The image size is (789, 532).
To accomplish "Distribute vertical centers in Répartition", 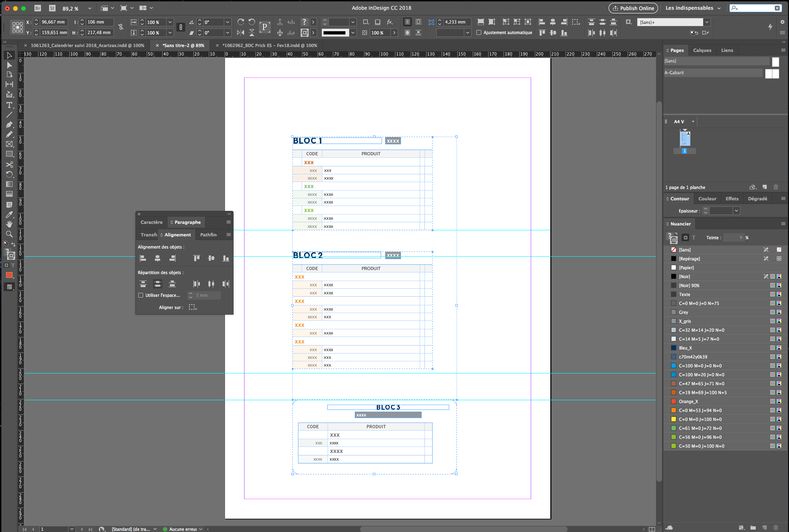I will [x=158, y=283].
